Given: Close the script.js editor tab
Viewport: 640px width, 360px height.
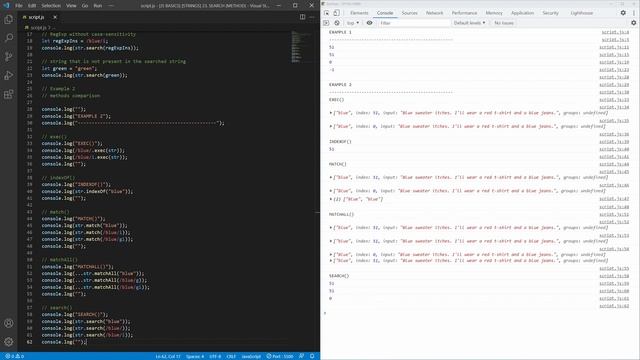Looking at the screenshot, I should pos(55,17).
